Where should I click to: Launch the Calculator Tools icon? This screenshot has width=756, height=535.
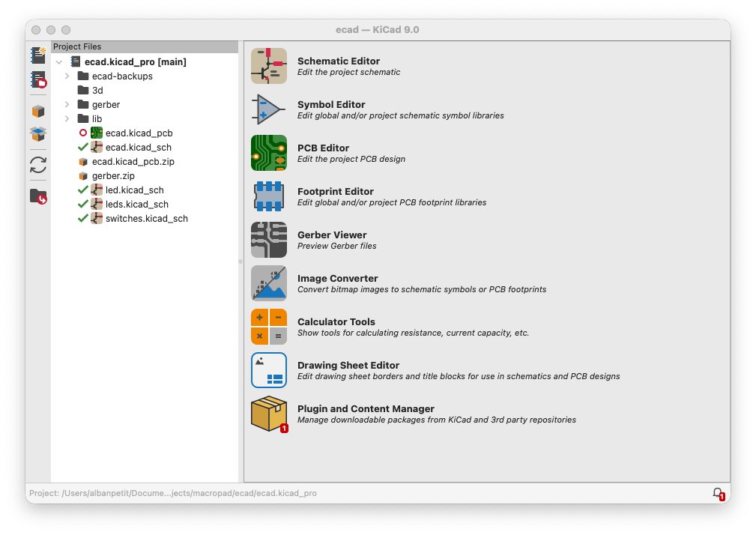tap(268, 327)
